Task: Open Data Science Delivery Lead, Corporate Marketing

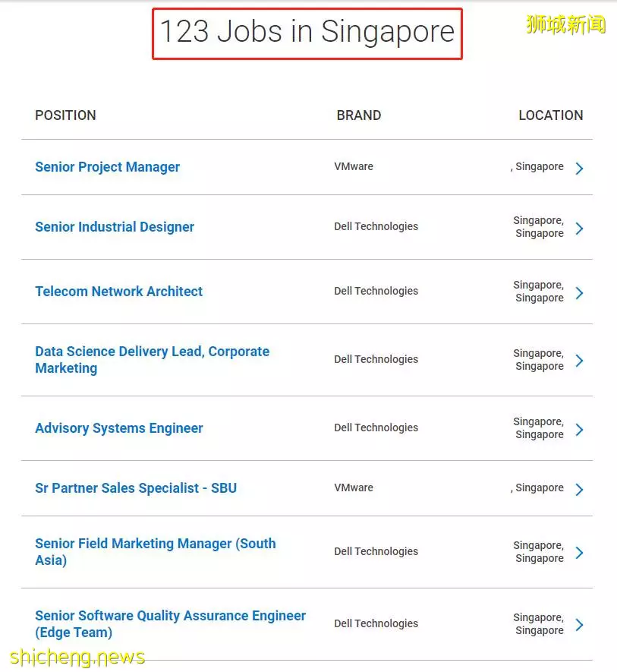Action: pyautogui.click(x=152, y=360)
